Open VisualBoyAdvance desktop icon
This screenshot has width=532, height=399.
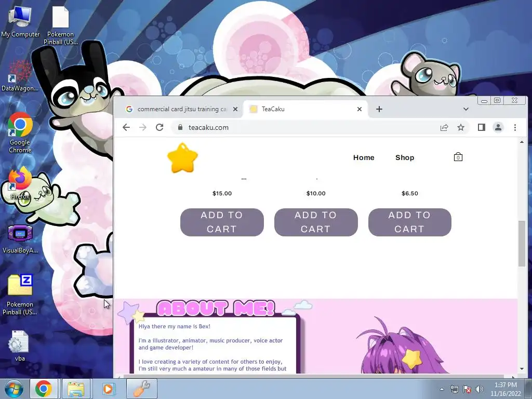(x=20, y=238)
